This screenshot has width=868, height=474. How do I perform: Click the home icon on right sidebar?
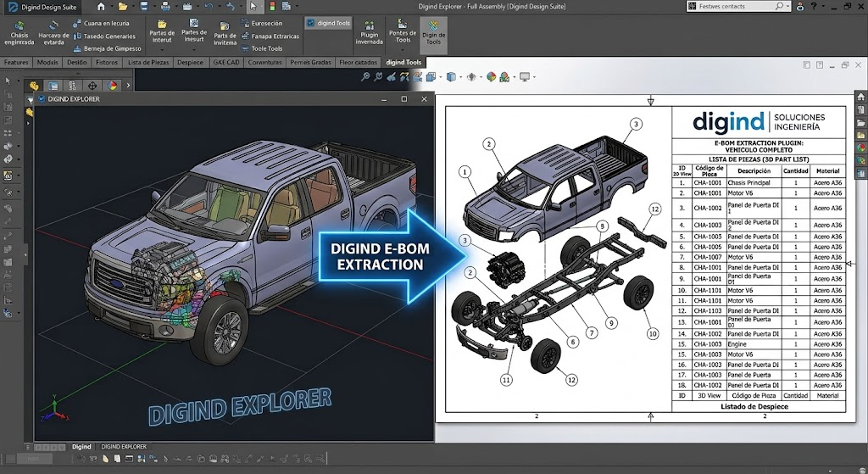click(861, 97)
